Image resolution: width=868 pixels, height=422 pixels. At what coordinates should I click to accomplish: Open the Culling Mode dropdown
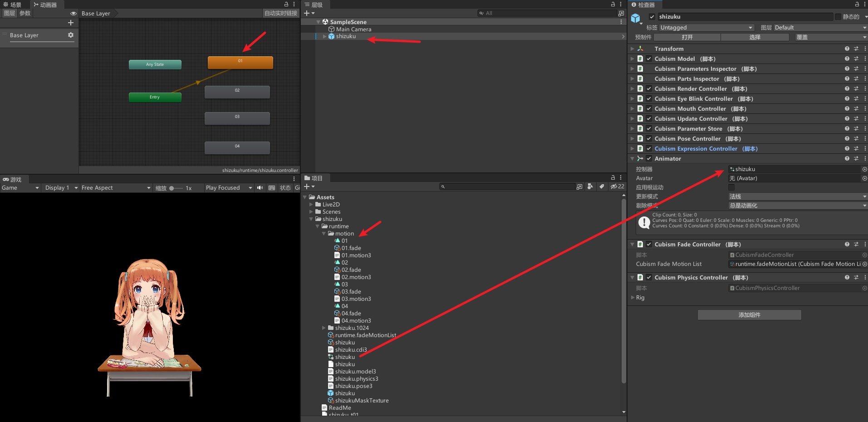pos(798,206)
